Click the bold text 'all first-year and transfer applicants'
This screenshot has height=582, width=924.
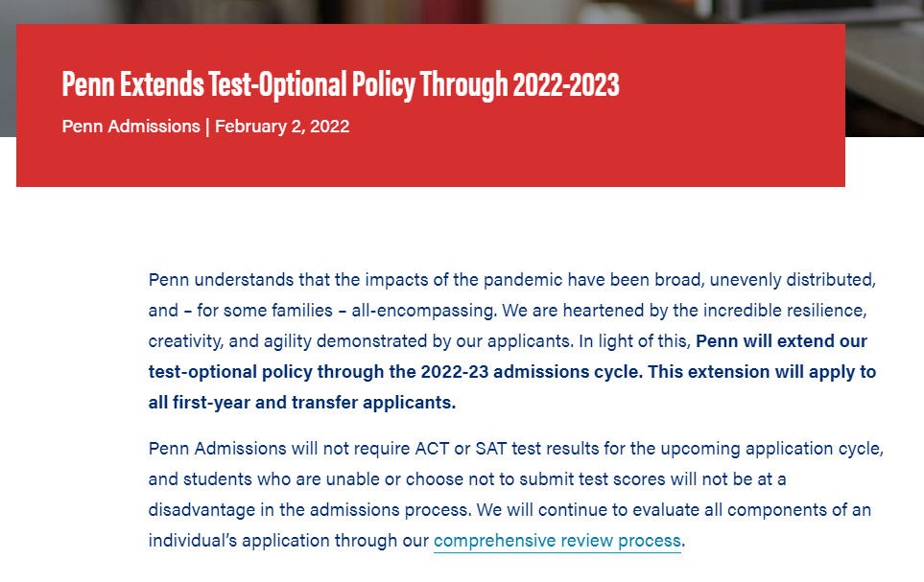300,403
